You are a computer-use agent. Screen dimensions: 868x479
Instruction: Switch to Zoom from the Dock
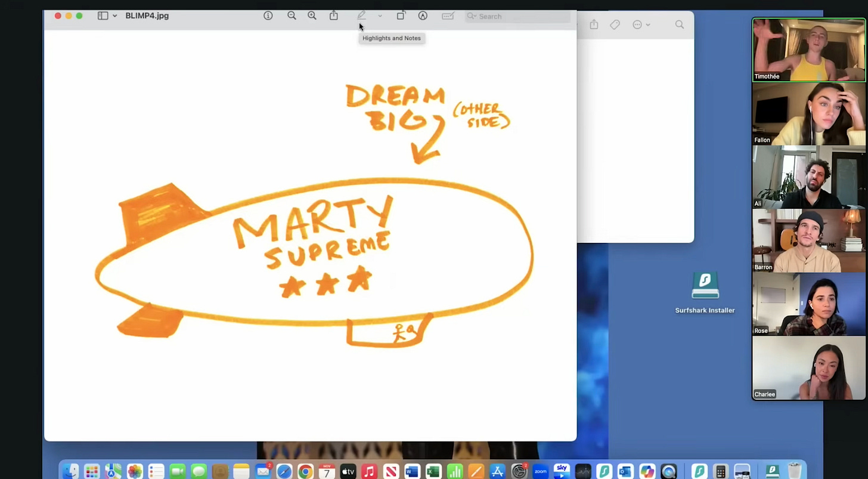point(541,471)
